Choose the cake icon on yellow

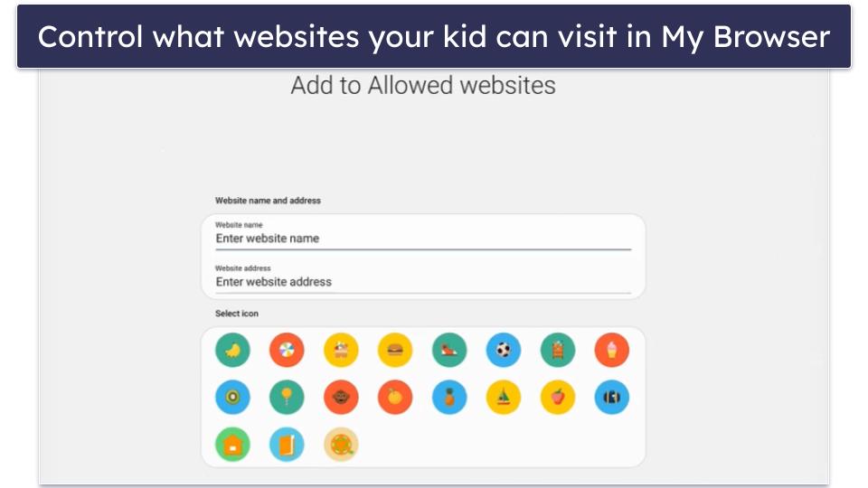(341, 350)
